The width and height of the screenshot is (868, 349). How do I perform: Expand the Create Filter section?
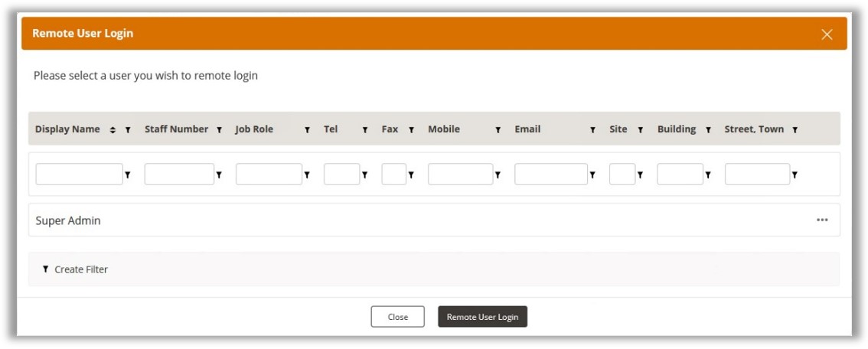75,269
